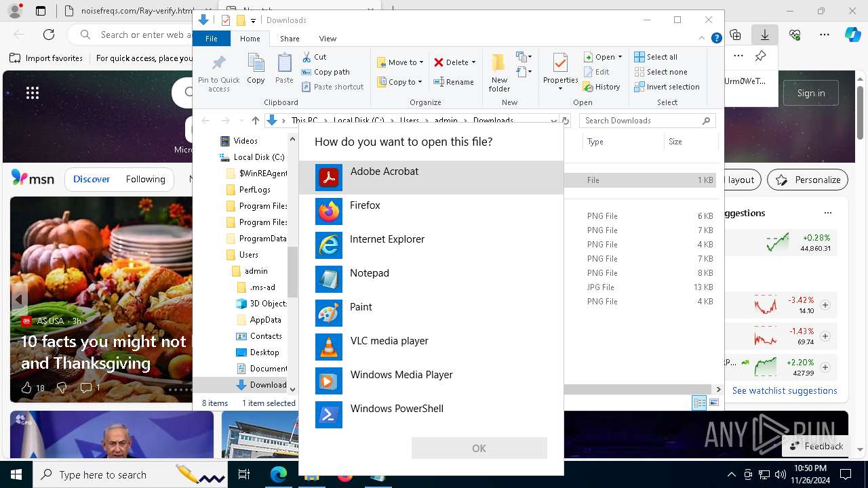
Task: Switch to Following feed on MSN
Action: (x=145, y=179)
